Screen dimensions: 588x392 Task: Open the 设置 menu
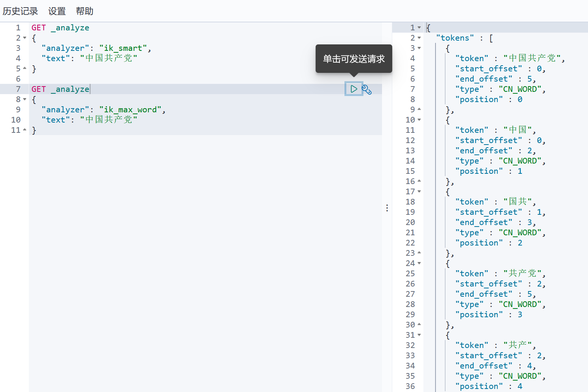57,11
